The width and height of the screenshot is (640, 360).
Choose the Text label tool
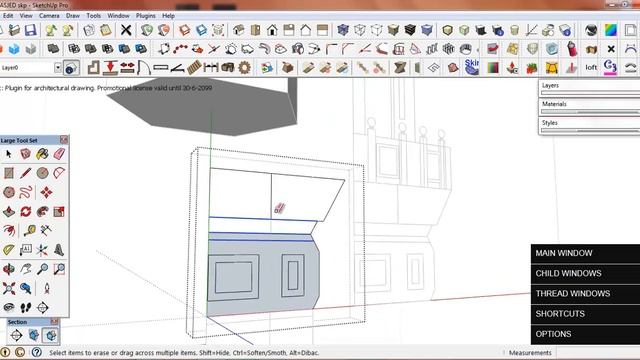pyautogui.click(x=25, y=250)
